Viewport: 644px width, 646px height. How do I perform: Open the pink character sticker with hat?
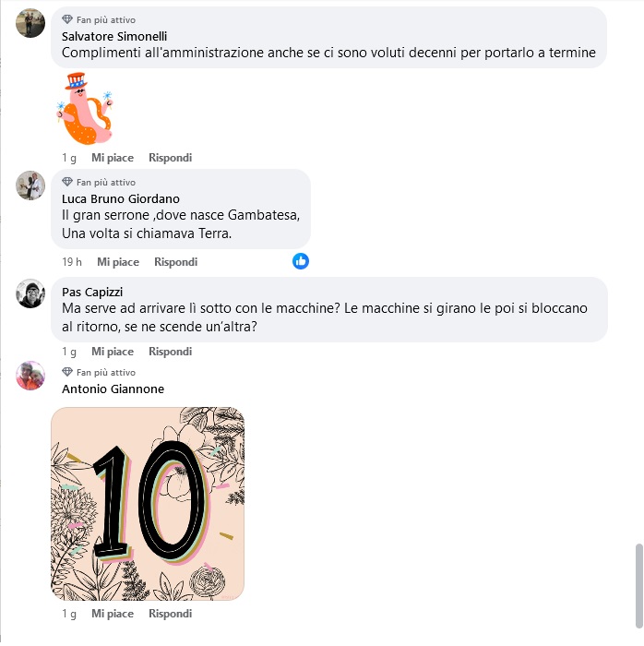[x=84, y=109]
